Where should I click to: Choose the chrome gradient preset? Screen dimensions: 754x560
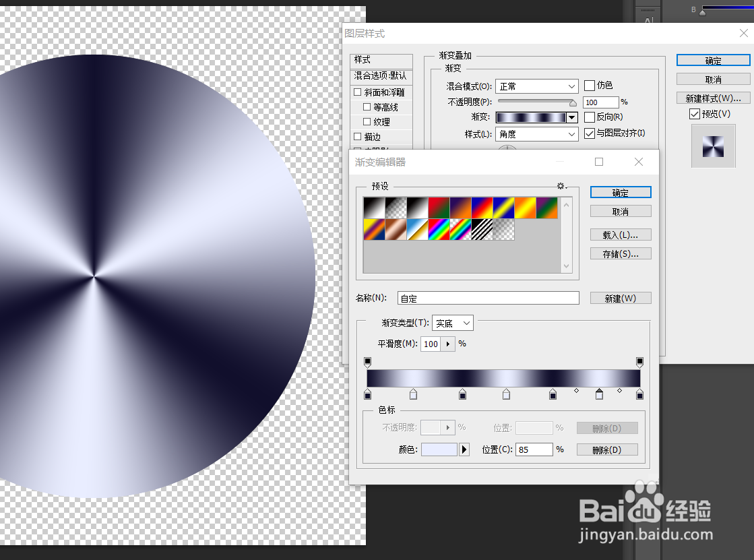[x=417, y=230]
